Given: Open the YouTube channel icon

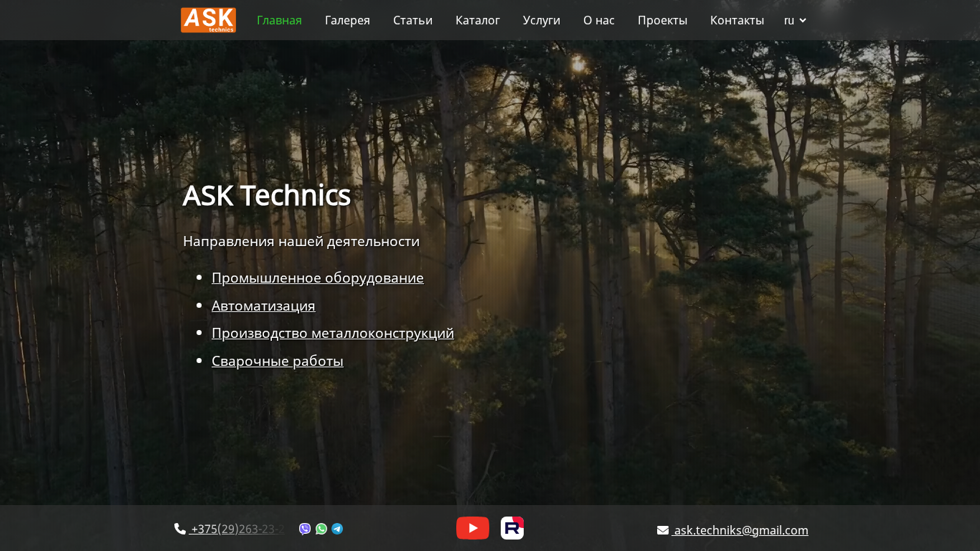Looking at the screenshot, I should (473, 528).
